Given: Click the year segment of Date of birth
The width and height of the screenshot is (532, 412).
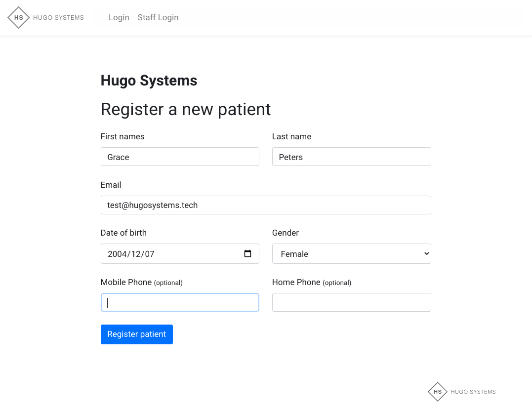Looking at the screenshot, I should (x=117, y=253).
